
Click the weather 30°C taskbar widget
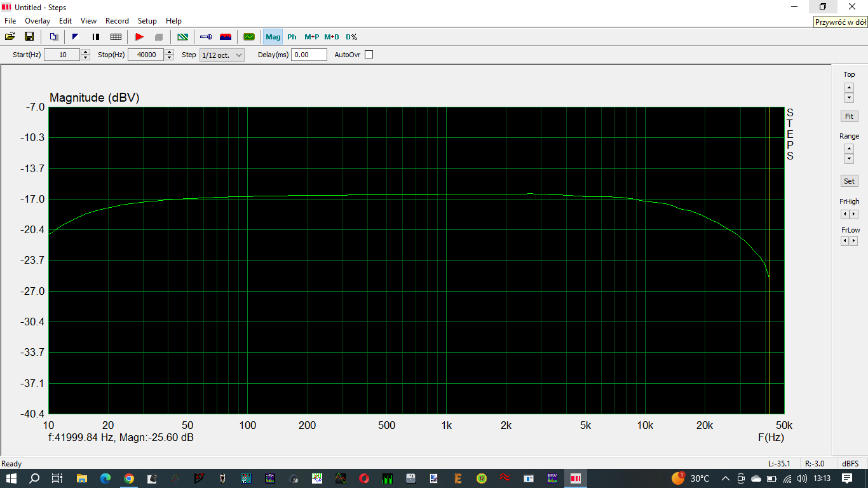(x=689, y=478)
